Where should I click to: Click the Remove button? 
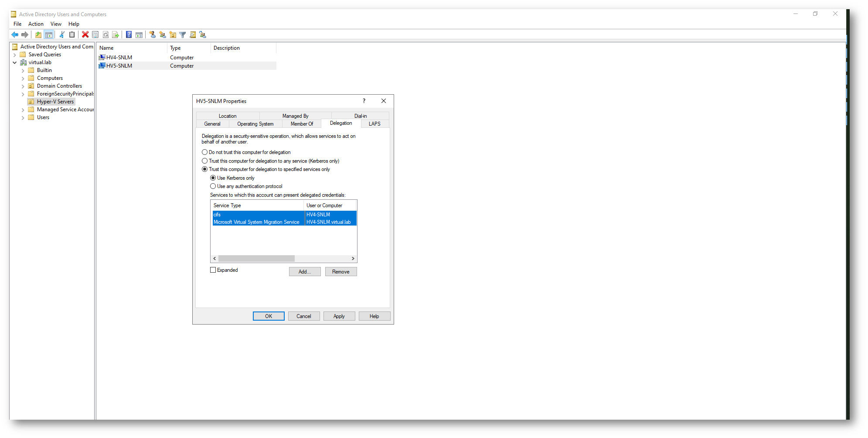tap(341, 272)
